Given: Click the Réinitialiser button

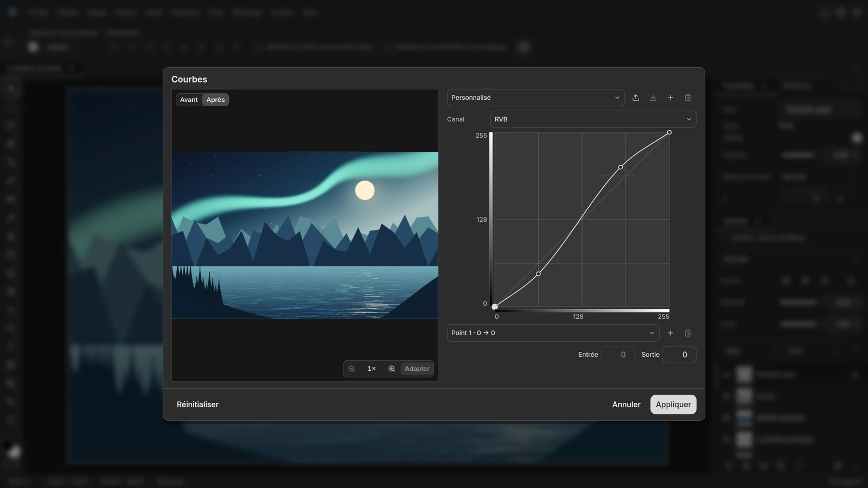Looking at the screenshot, I should [x=197, y=404].
